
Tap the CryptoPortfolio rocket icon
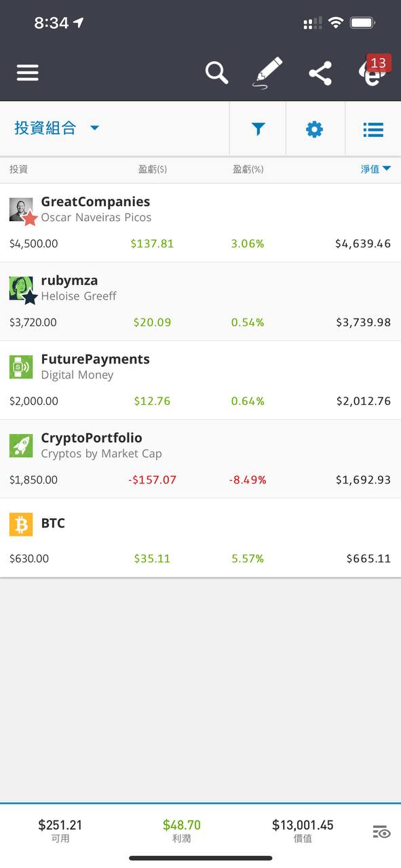pos(21,446)
